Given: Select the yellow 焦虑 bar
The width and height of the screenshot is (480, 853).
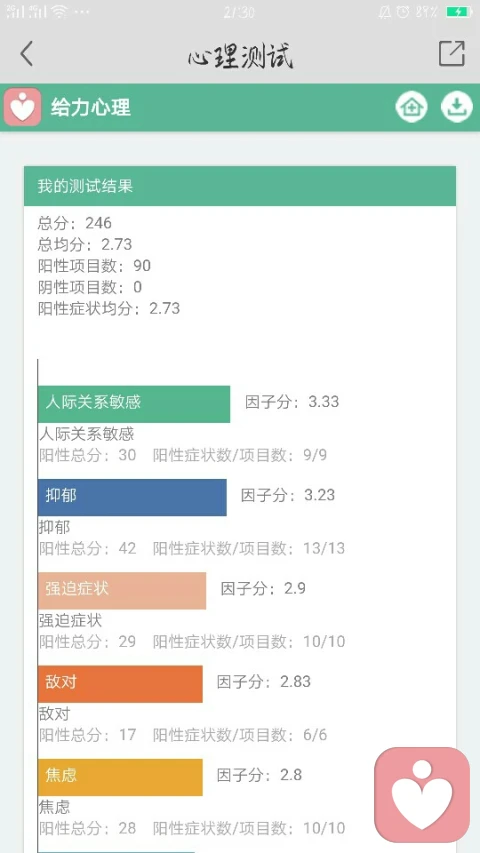Looking at the screenshot, I should click(120, 777).
